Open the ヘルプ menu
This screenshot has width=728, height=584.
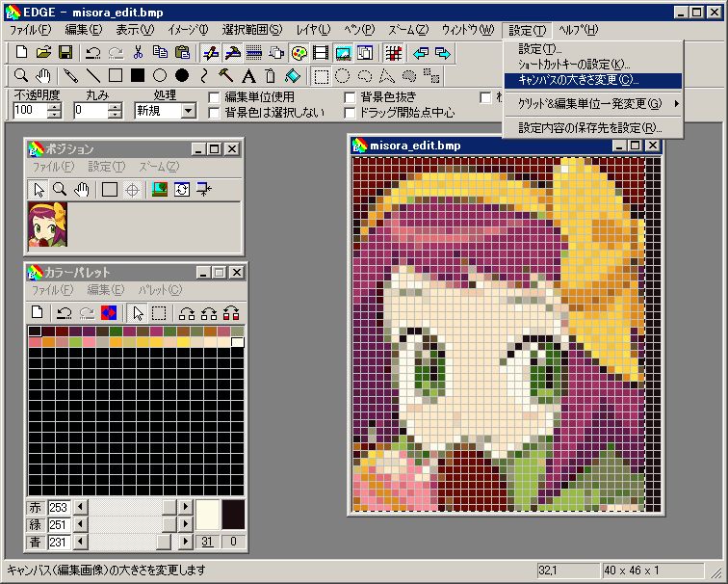(578, 30)
